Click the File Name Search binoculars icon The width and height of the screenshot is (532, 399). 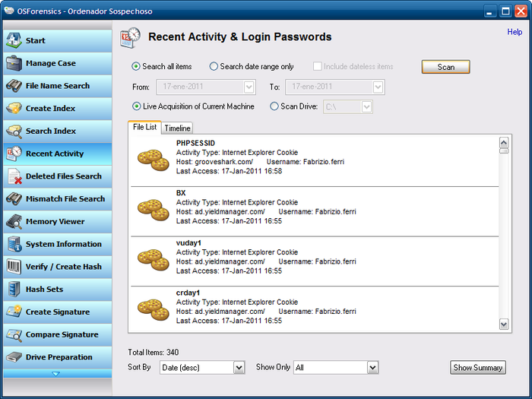(x=14, y=86)
